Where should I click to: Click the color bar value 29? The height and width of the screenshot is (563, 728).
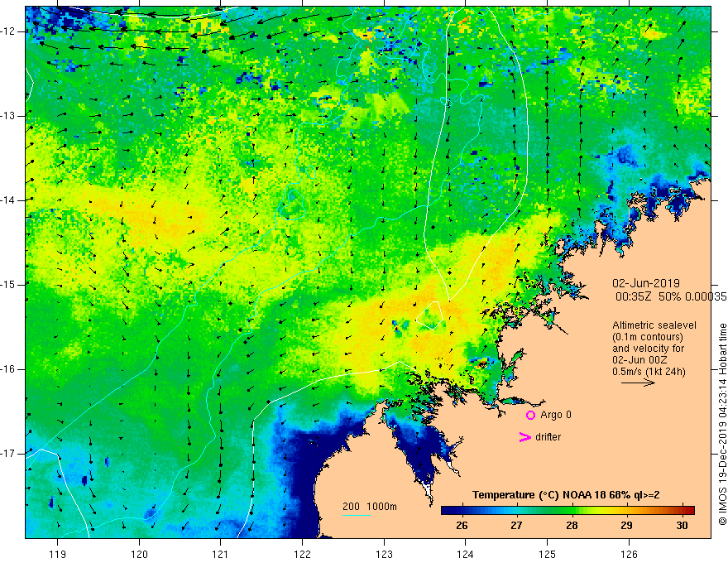tap(626, 526)
